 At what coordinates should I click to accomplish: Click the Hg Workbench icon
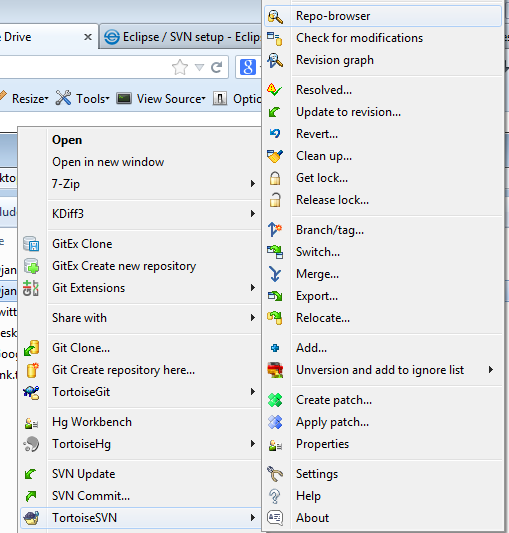(31, 423)
